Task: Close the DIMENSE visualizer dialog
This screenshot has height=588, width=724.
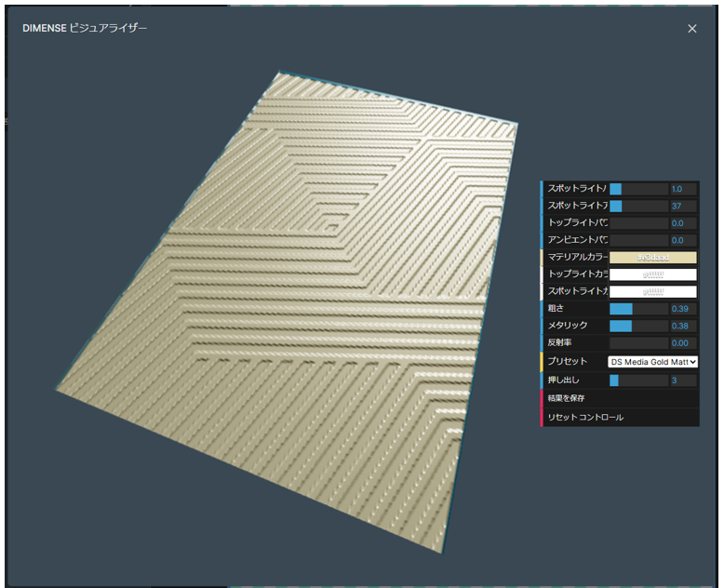Action: pos(691,29)
